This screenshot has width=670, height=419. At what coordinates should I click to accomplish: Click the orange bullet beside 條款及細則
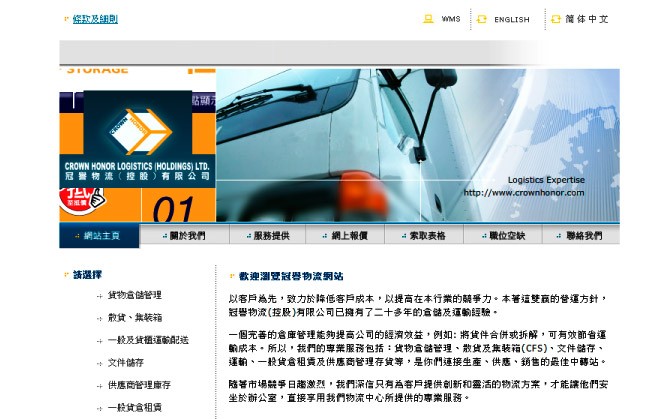click(65, 19)
